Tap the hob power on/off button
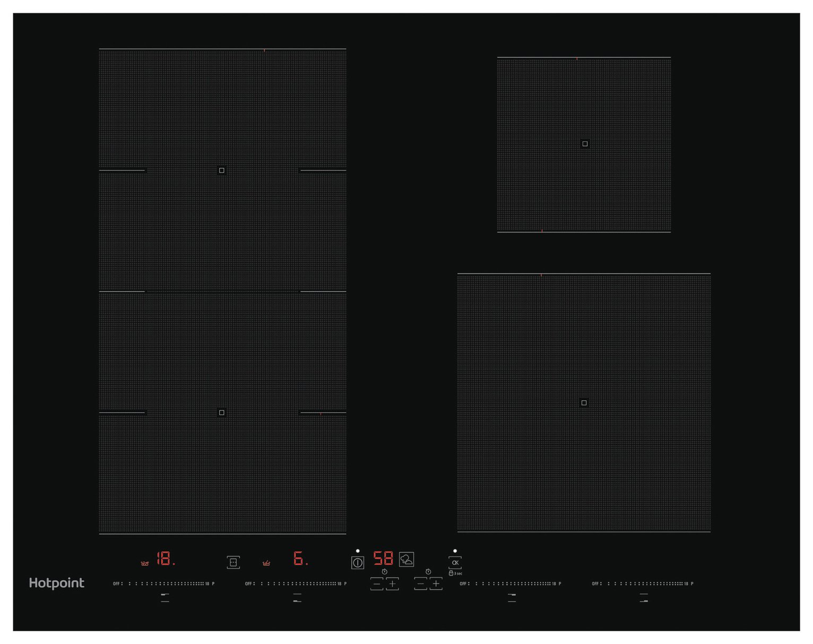813x644 pixels. [x=358, y=562]
